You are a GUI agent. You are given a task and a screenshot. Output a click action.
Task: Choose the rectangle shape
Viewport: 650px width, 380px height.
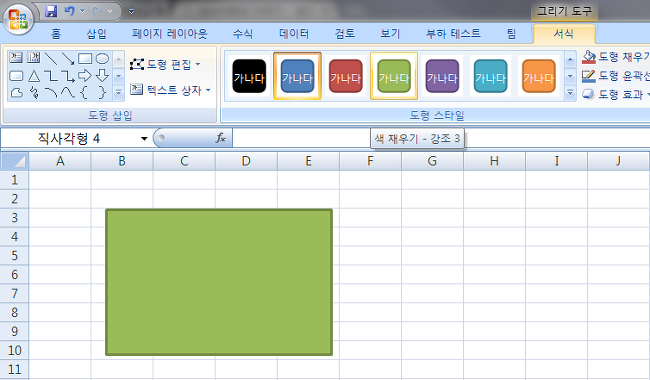(x=85, y=58)
